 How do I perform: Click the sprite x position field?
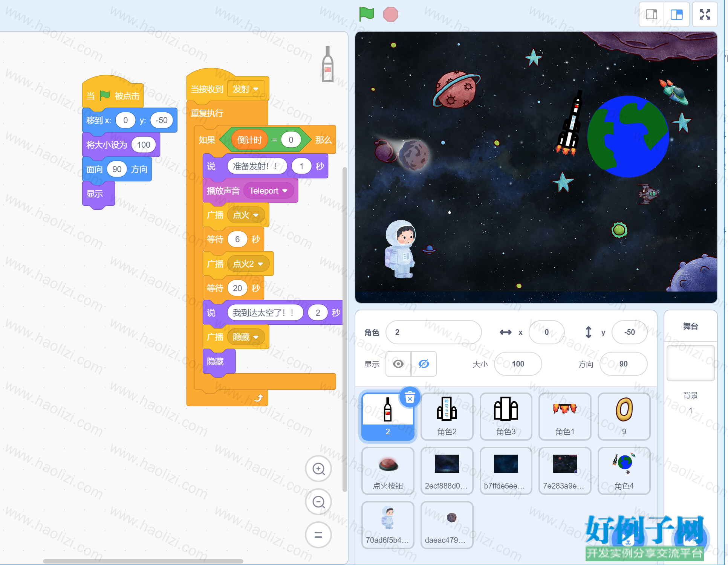point(547,332)
